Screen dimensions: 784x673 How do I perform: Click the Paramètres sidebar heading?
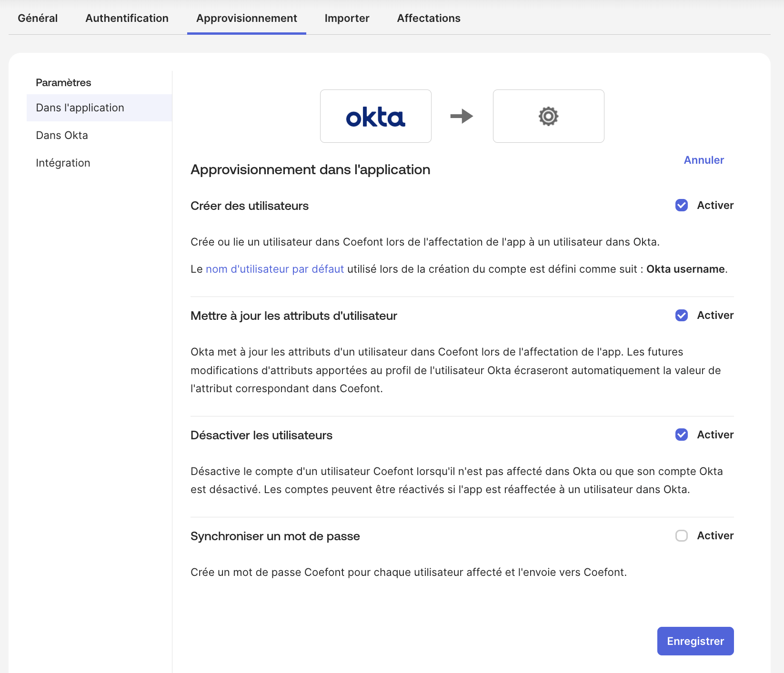tap(63, 82)
